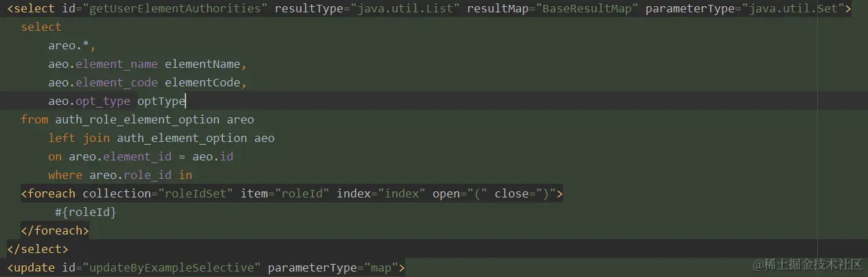Image resolution: width=868 pixels, height=277 pixels.
Task: Click the close=")" attribute in the foreach tag
Action: pos(525,193)
